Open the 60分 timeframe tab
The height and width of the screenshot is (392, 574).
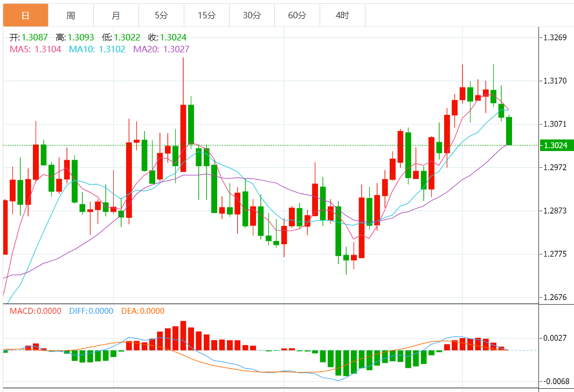click(298, 15)
